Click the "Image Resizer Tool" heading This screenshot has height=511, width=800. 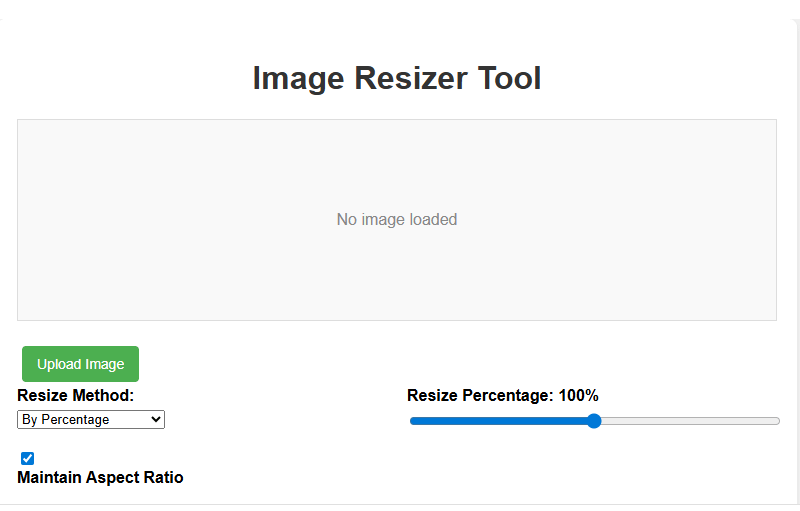397,78
